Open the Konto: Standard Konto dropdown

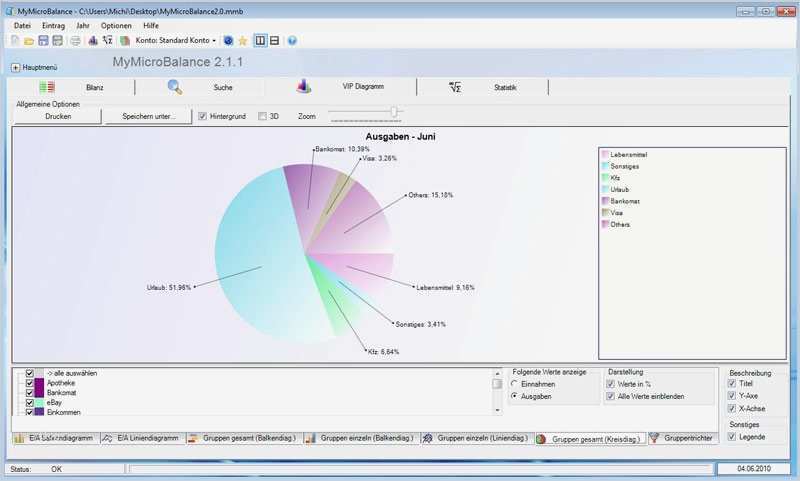[x=176, y=40]
